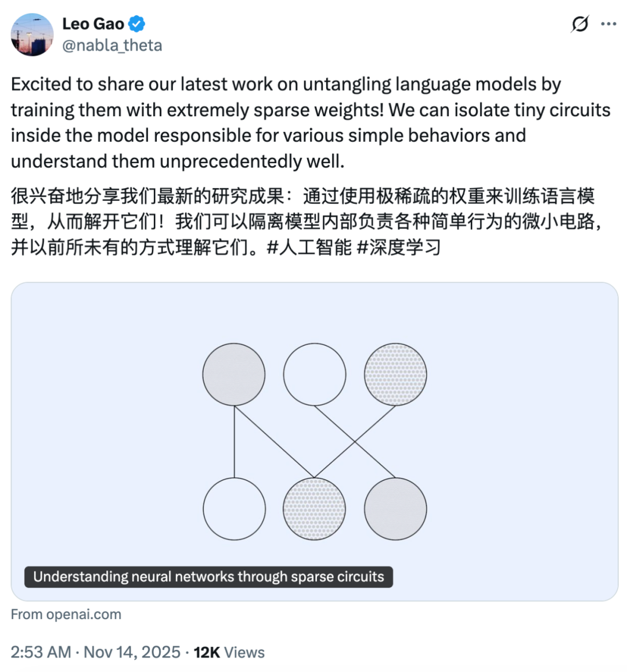The width and height of the screenshot is (627, 672).
Task: Click the dotted bottom-center node in diagram
Action: 314,508
